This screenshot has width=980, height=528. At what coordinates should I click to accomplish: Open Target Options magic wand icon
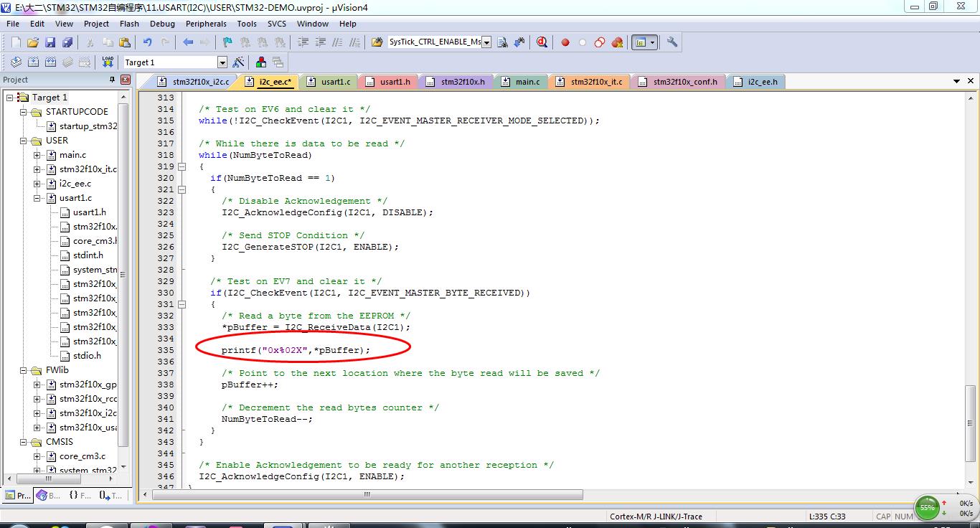(x=239, y=62)
